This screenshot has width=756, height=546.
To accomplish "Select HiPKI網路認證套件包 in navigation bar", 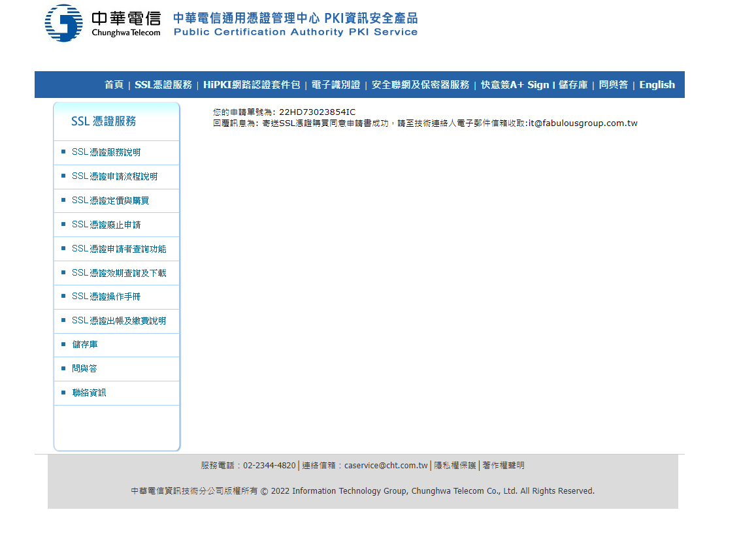I will pyautogui.click(x=252, y=85).
